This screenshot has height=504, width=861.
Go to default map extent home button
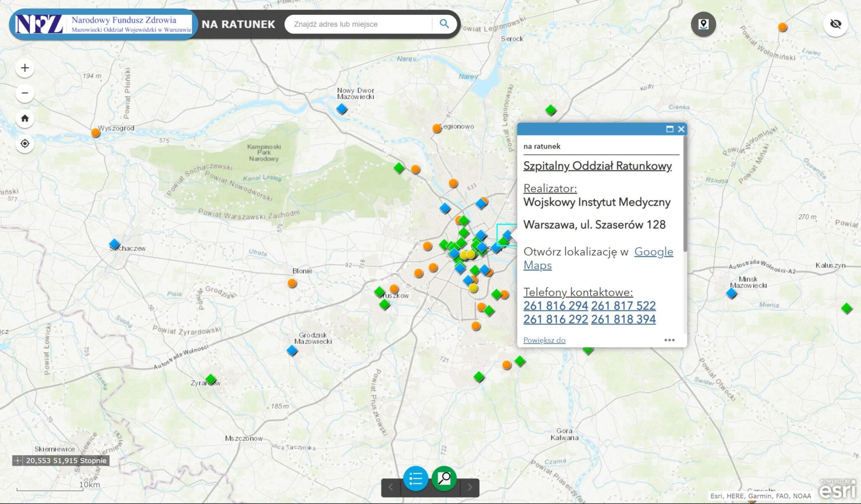25,118
